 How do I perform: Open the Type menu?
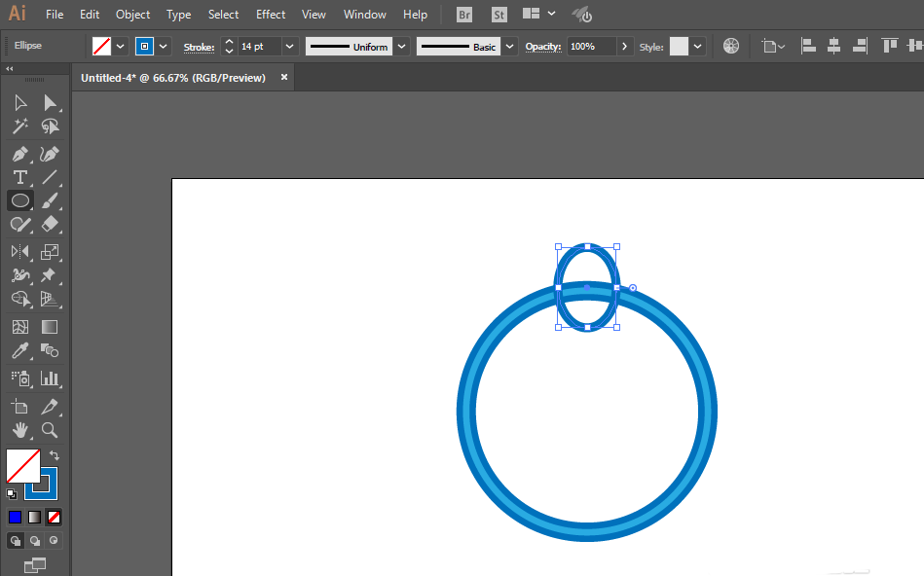click(178, 15)
